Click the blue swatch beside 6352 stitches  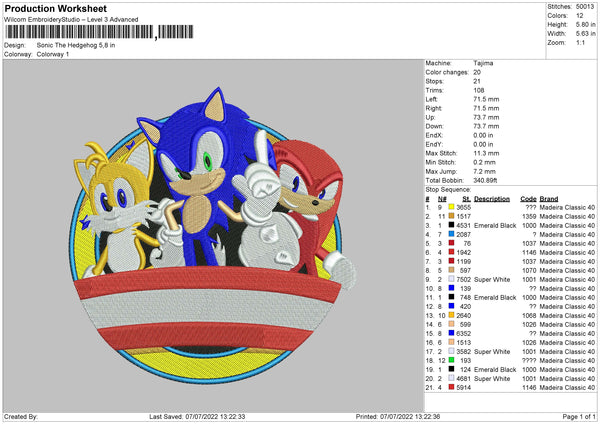coord(451,333)
